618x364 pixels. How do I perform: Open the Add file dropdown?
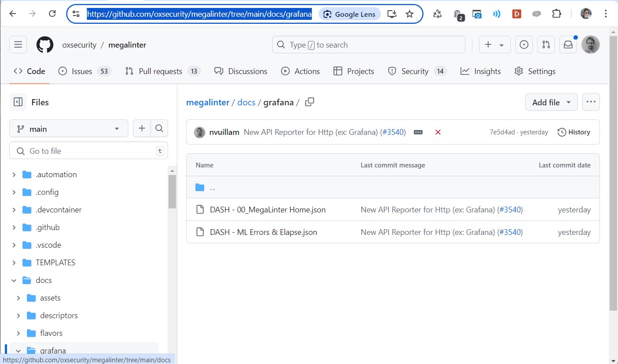(x=551, y=102)
